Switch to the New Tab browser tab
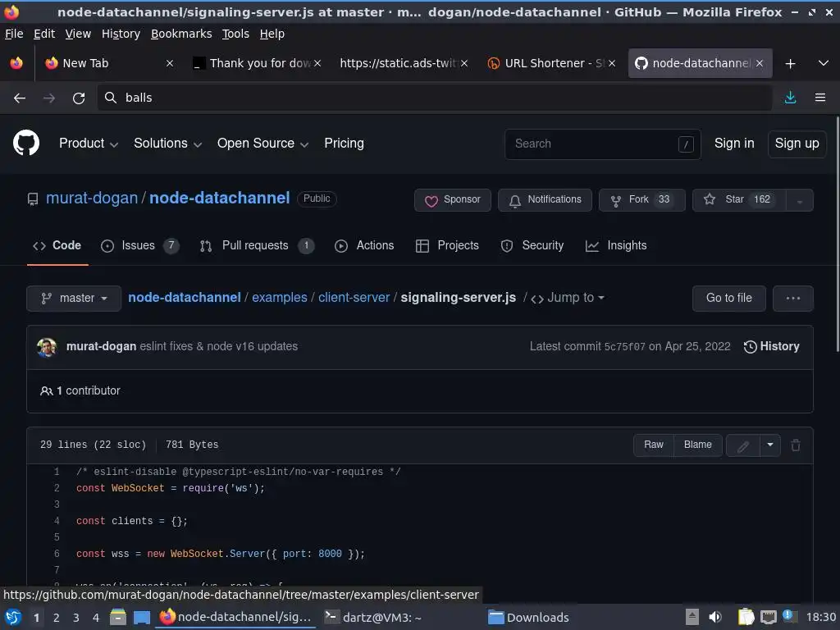Screen dimensions: 840x630 [x=110, y=63]
